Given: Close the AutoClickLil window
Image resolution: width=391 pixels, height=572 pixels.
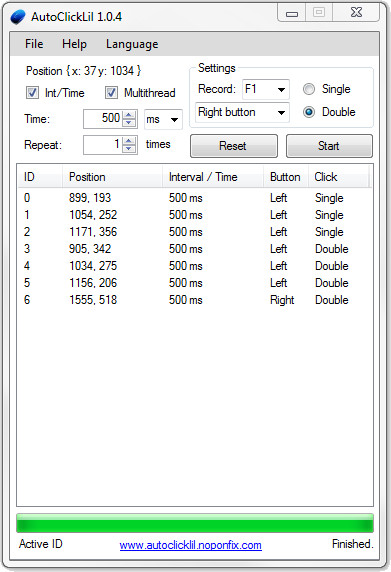Looking at the screenshot, I should [356, 13].
